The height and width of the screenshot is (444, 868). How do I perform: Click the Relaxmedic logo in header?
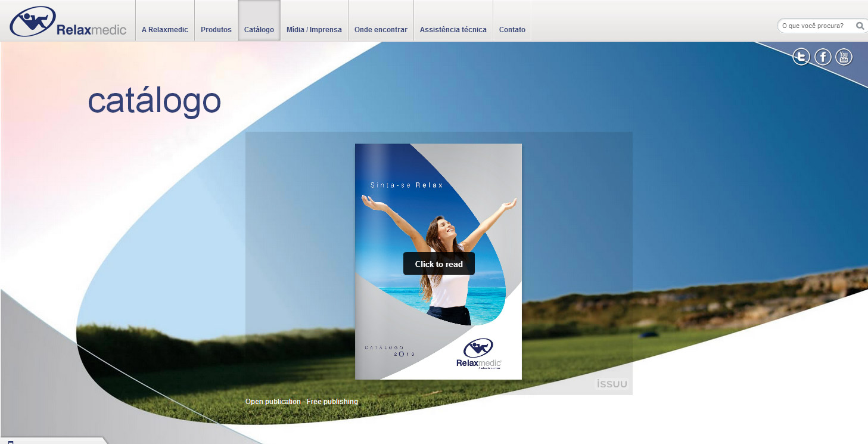coord(68,22)
